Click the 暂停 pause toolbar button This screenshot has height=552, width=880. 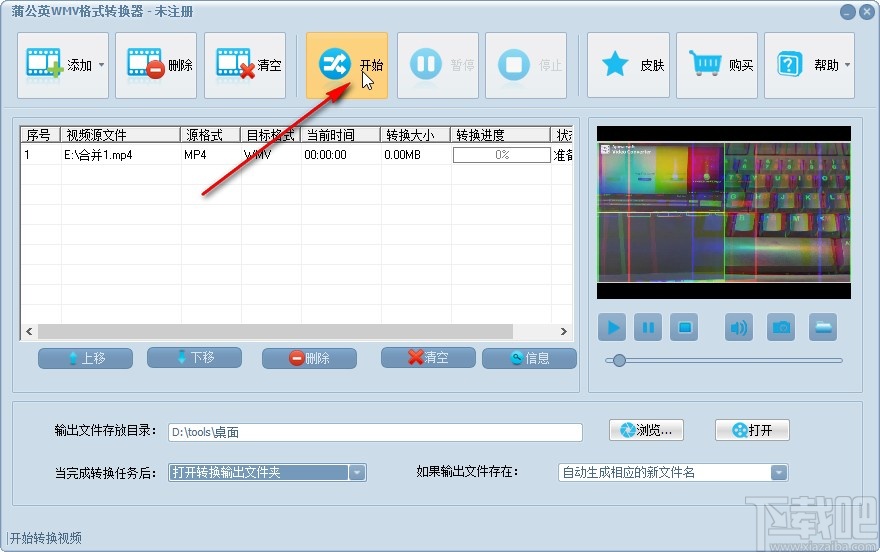[438, 66]
